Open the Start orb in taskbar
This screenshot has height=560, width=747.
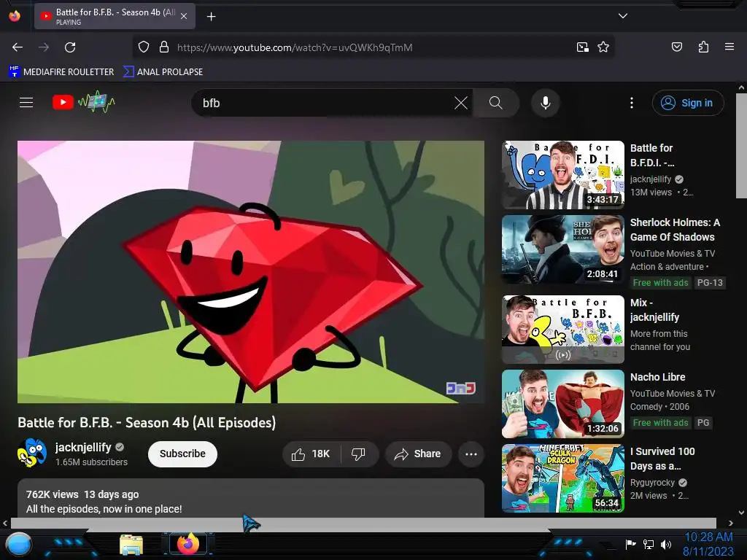[18, 545]
